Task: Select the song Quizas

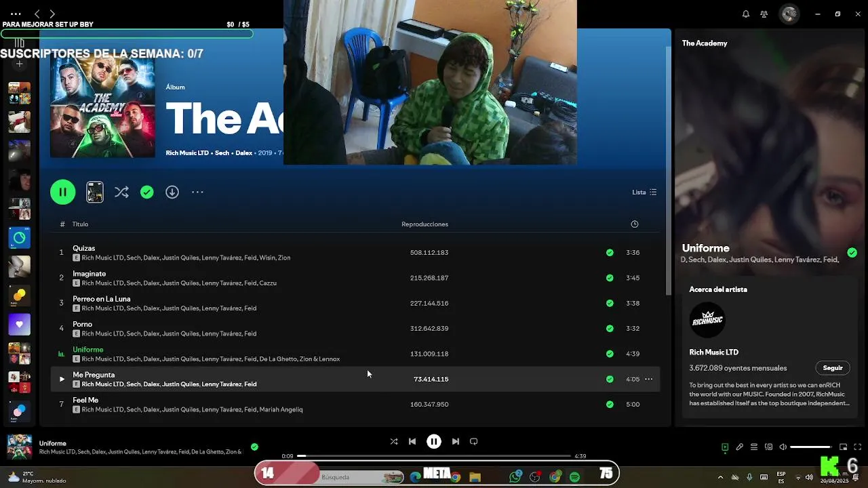Action: [84, 248]
